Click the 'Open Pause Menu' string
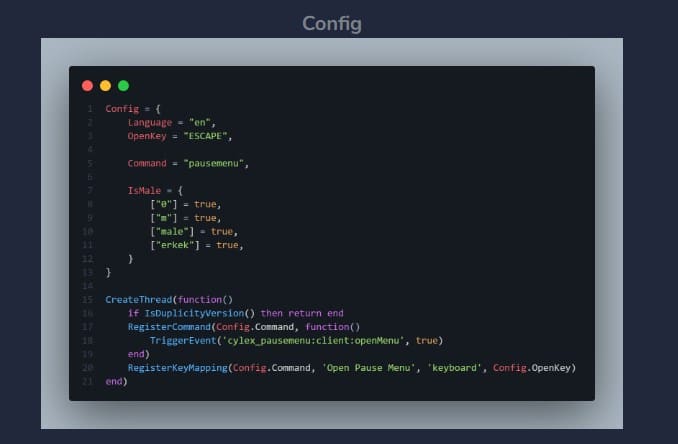 [368, 368]
